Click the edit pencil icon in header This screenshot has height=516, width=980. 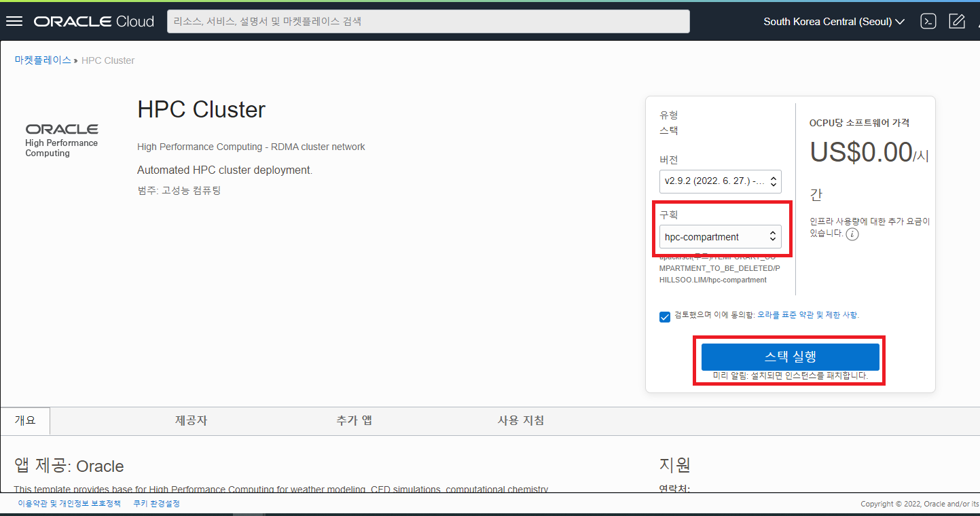(957, 21)
